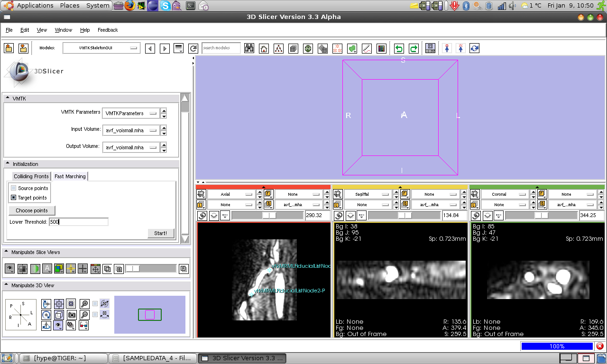
Task: Click the module history dropdown icon
Action: [x=179, y=48]
